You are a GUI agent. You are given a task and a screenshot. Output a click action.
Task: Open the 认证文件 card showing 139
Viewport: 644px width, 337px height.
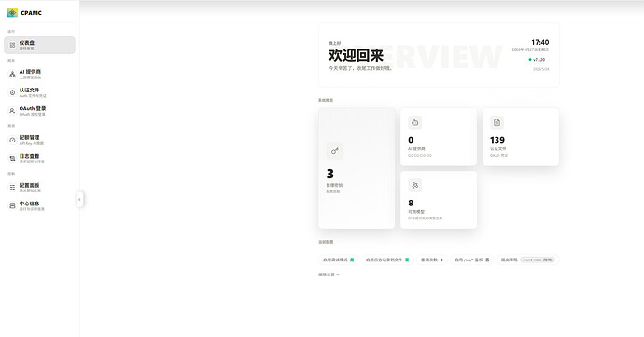(521, 137)
